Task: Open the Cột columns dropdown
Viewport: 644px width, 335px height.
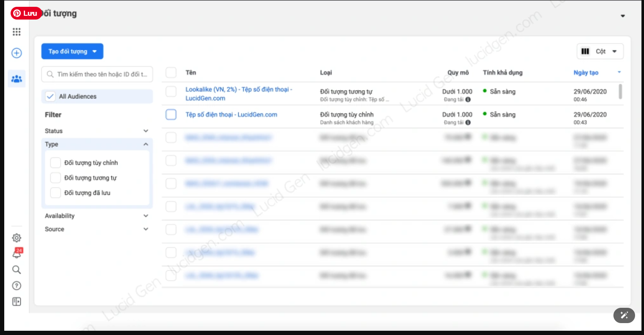Action: pyautogui.click(x=600, y=51)
